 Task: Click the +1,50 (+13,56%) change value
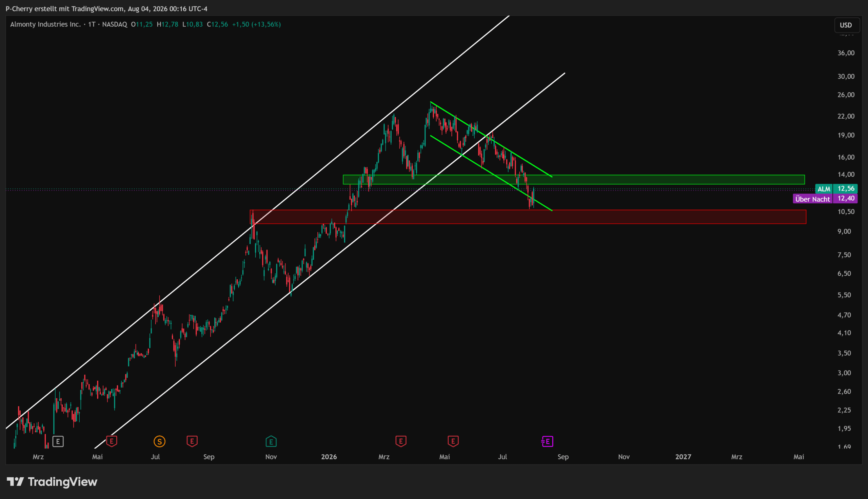point(256,24)
